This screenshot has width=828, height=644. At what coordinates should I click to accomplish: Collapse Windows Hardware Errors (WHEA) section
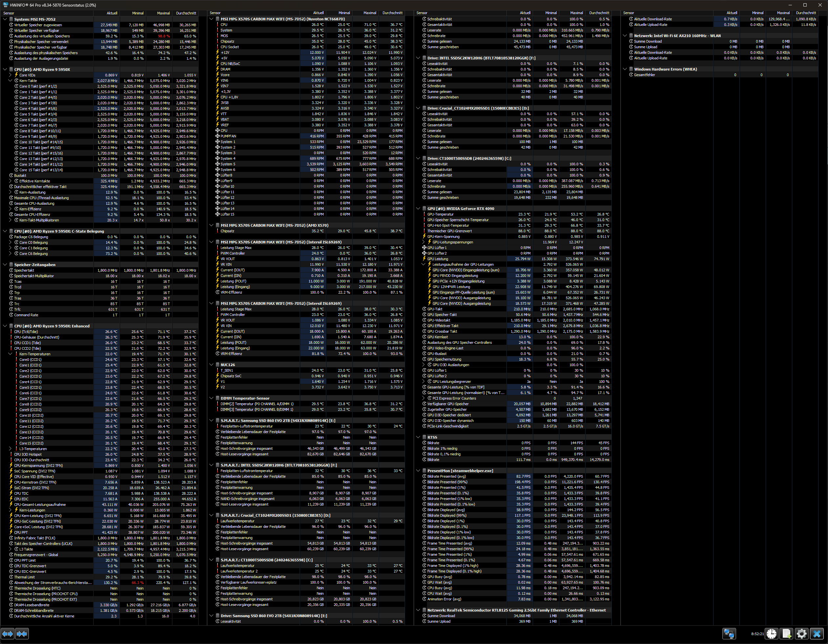tap(625, 69)
